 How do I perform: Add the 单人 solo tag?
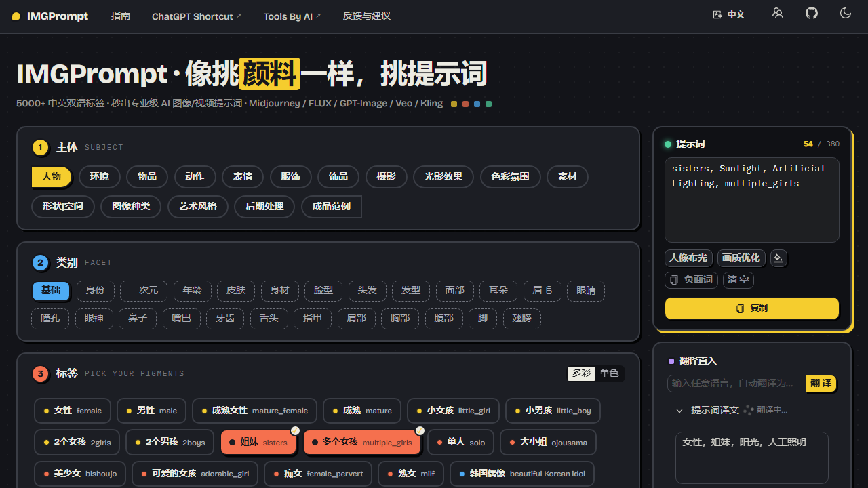coord(461,442)
